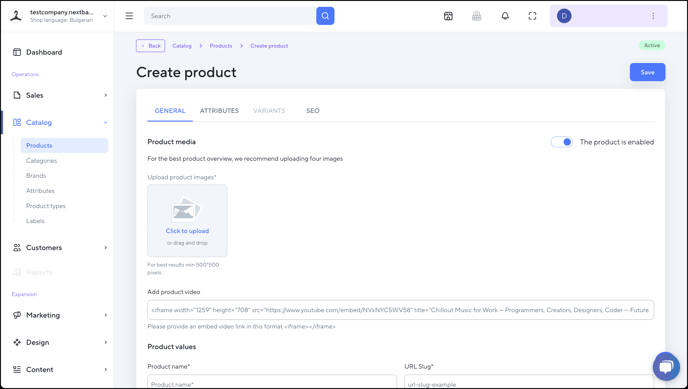Expand the Design menu arrow
688x389 pixels.
[105, 342]
